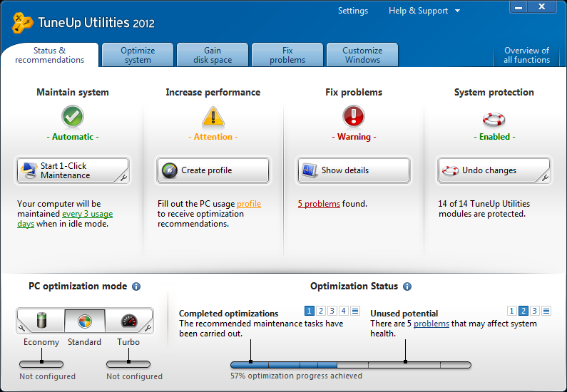Click the 'Unused potential' heading
Viewport: 567px width, 392px height.
(404, 313)
